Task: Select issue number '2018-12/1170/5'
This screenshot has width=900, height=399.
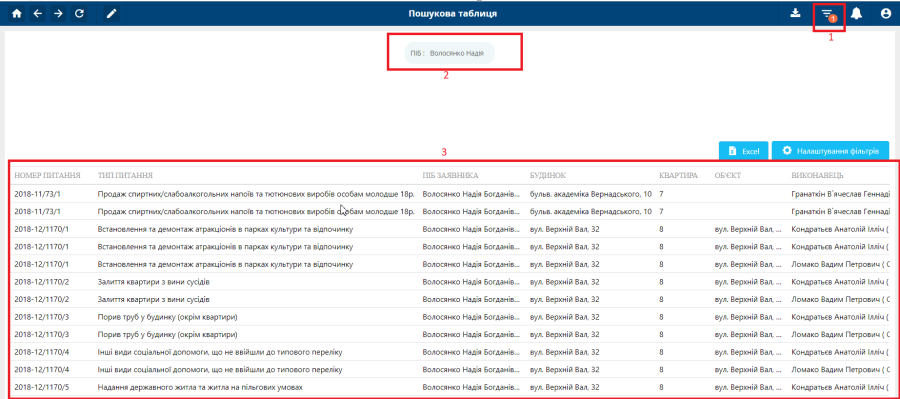Action: tap(41, 388)
